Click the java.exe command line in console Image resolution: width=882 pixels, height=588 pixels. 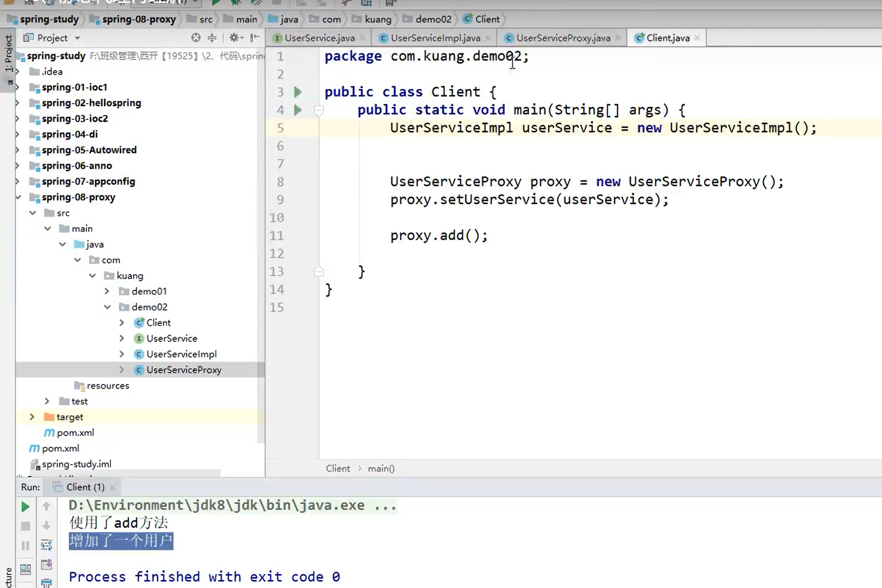pyautogui.click(x=233, y=505)
